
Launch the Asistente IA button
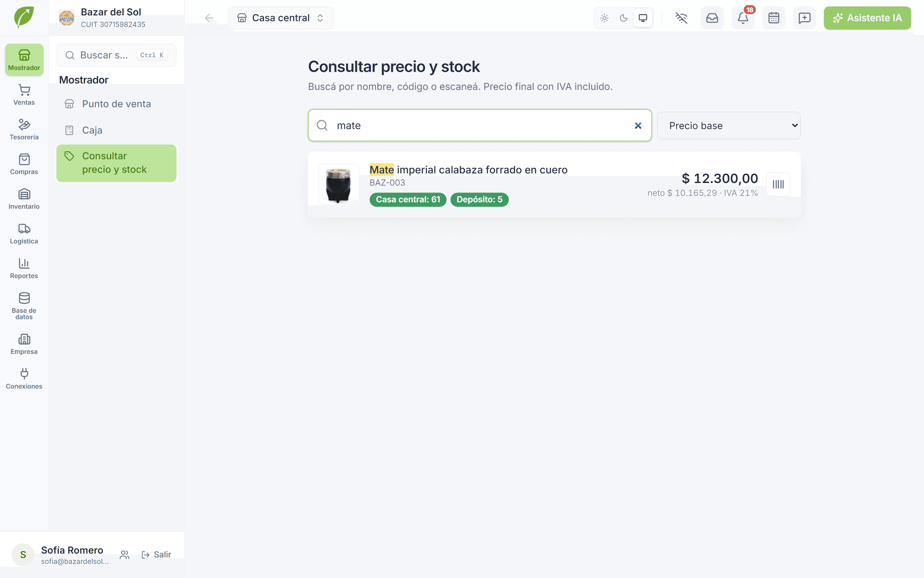867,18
